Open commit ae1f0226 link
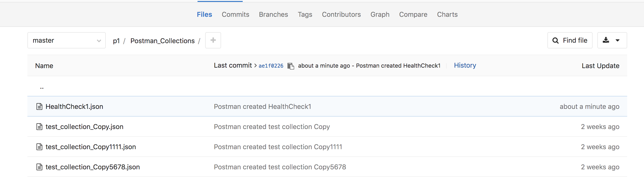This screenshot has width=644, height=177. click(x=271, y=66)
